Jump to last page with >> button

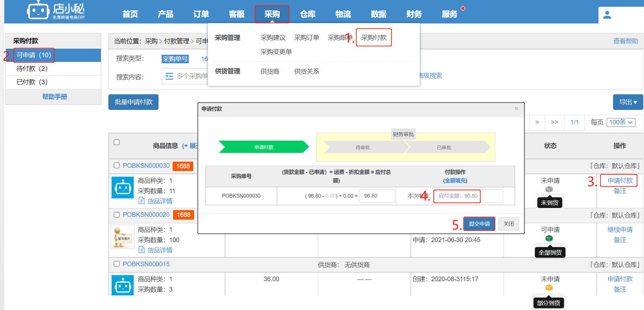click(554, 122)
